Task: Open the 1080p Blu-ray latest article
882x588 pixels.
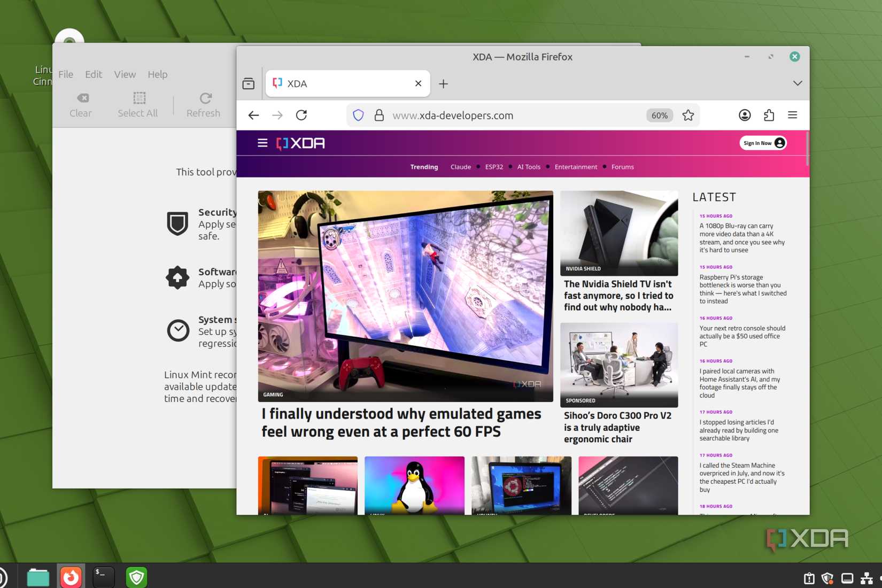Action: click(x=742, y=238)
